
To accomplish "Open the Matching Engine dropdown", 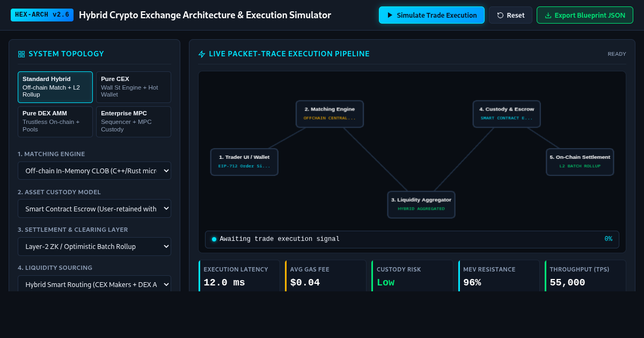I will click(94, 171).
